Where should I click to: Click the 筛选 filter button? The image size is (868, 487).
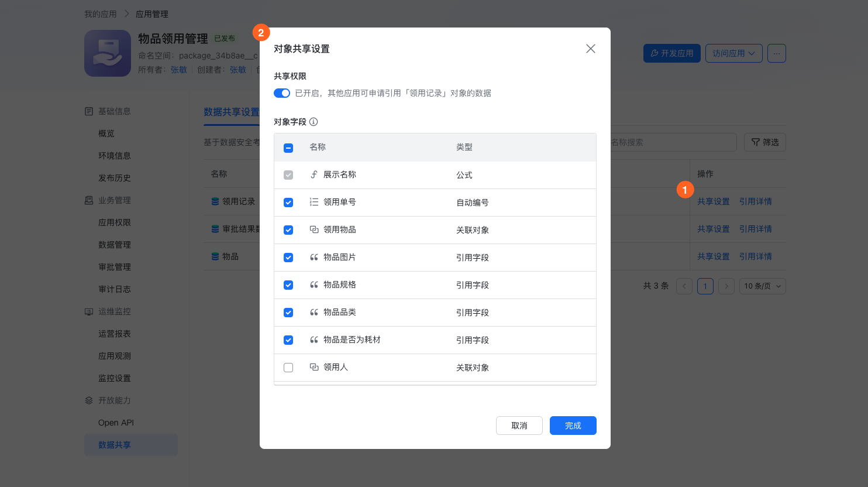(765, 142)
